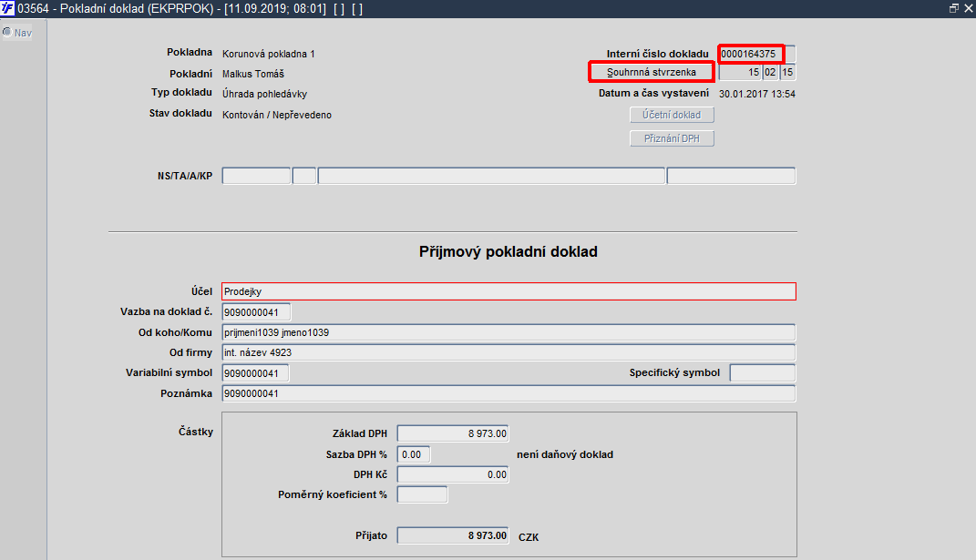
Task: Open the Souhrnná stvrzenka button
Action: [651, 72]
